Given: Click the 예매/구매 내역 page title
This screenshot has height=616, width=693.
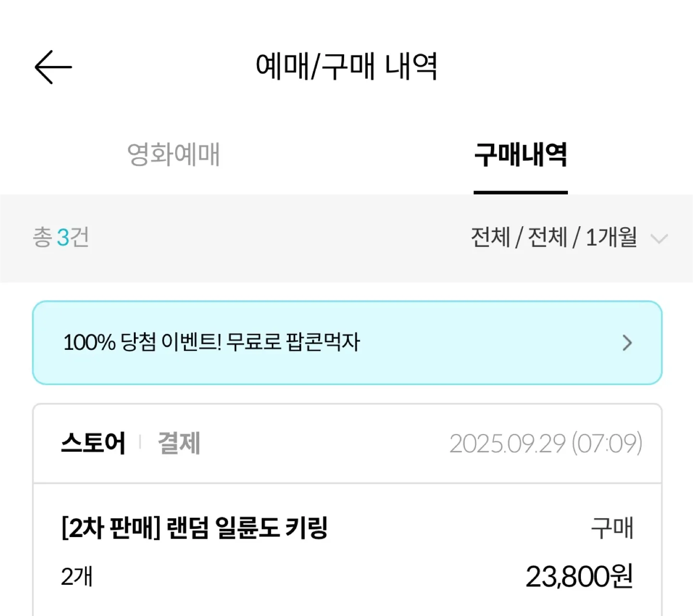Looking at the screenshot, I should click(x=346, y=66).
